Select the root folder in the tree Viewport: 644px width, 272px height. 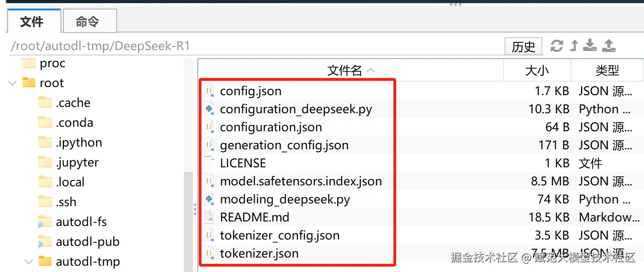pyautogui.click(x=52, y=83)
